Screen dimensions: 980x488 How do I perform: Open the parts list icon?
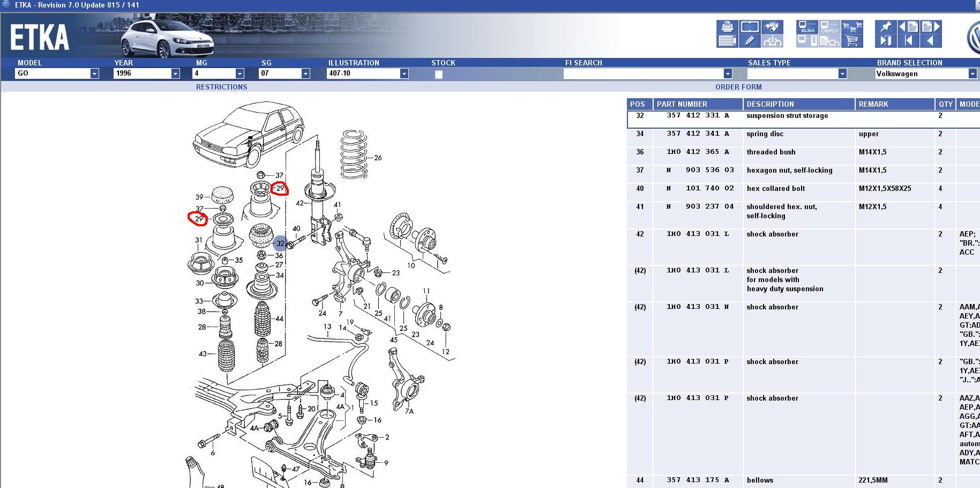pos(727,41)
